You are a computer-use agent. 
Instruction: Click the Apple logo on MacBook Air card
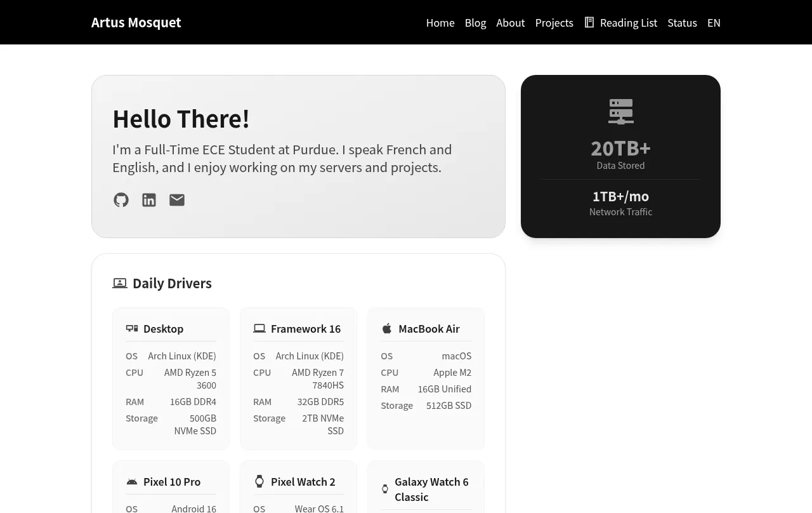[x=387, y=328]
